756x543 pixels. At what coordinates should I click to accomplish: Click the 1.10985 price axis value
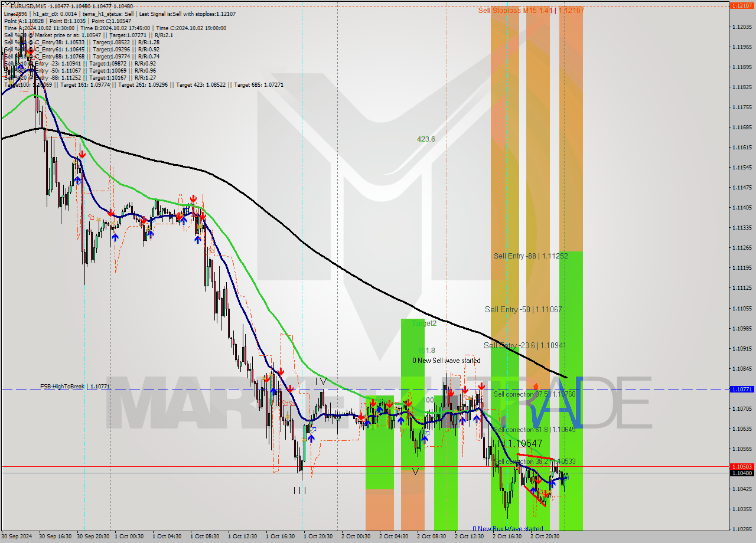pyautogui.click(x=742, y=328)
